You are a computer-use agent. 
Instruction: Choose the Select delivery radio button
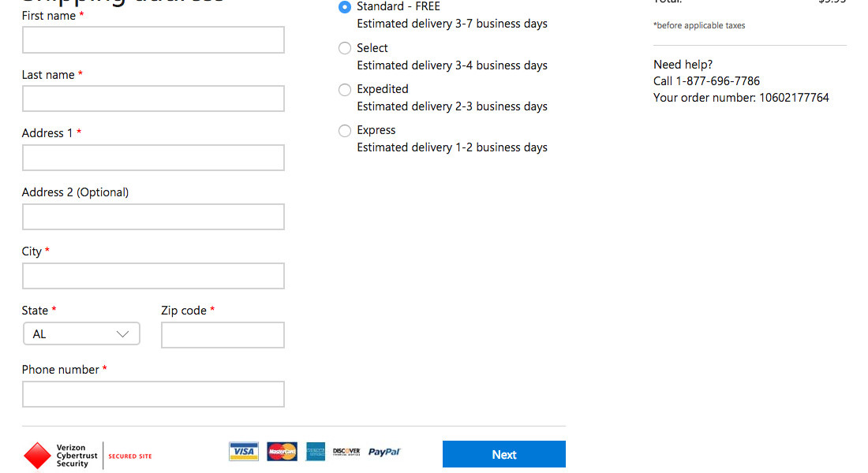click(345, 48)
